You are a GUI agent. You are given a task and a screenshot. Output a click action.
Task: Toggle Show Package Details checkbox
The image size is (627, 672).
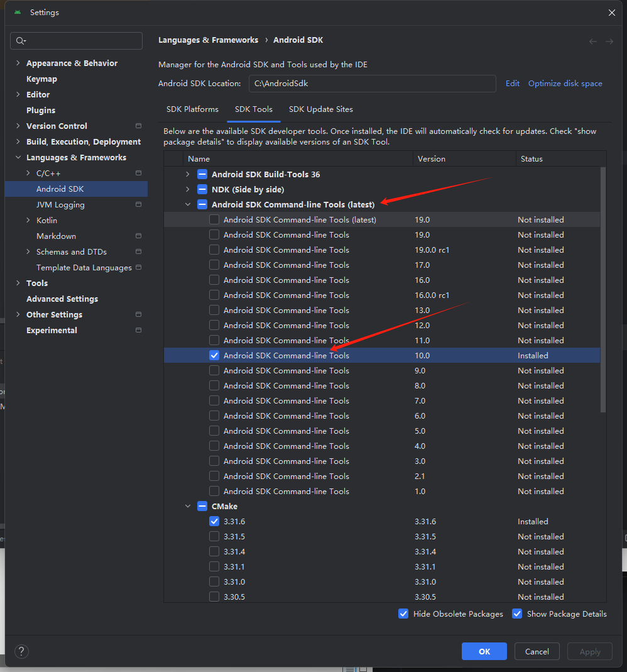coord(517,614)
